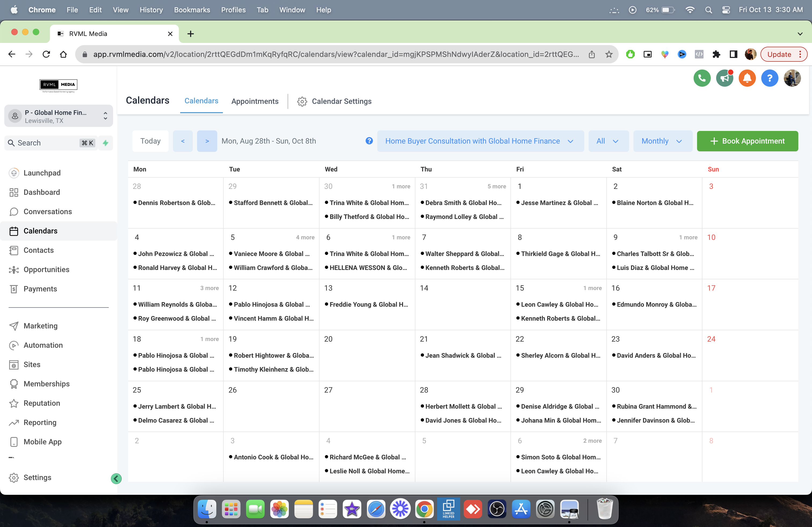The width and height of the screenshot is (812, 527).
Task: Expand '2 more' on Friday 6
Action: click(592, 441)
